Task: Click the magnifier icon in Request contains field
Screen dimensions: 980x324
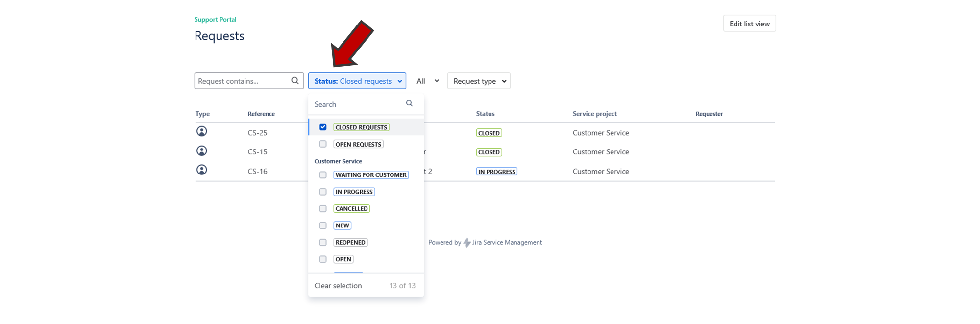Action: coord(294,81)
